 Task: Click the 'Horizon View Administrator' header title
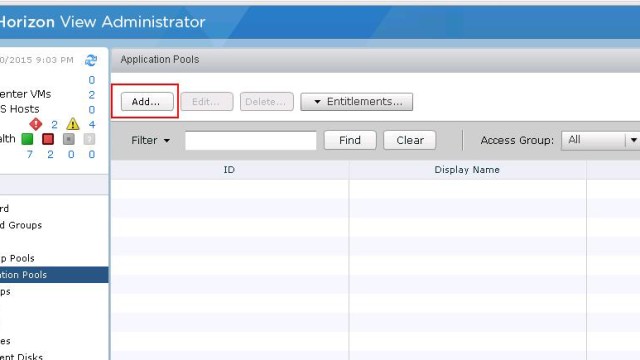pos(102,22)
